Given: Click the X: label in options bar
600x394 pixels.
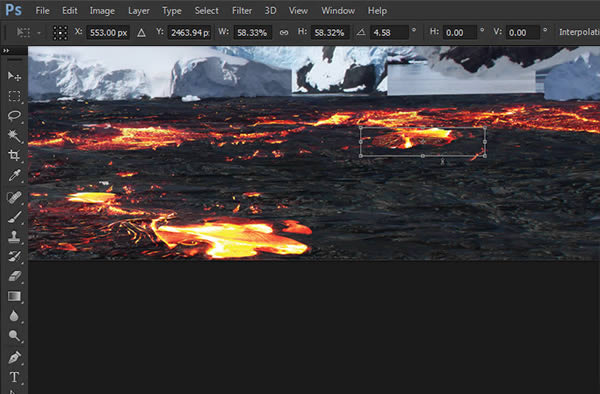Looking at the screenshot, I should coord(78,32).
